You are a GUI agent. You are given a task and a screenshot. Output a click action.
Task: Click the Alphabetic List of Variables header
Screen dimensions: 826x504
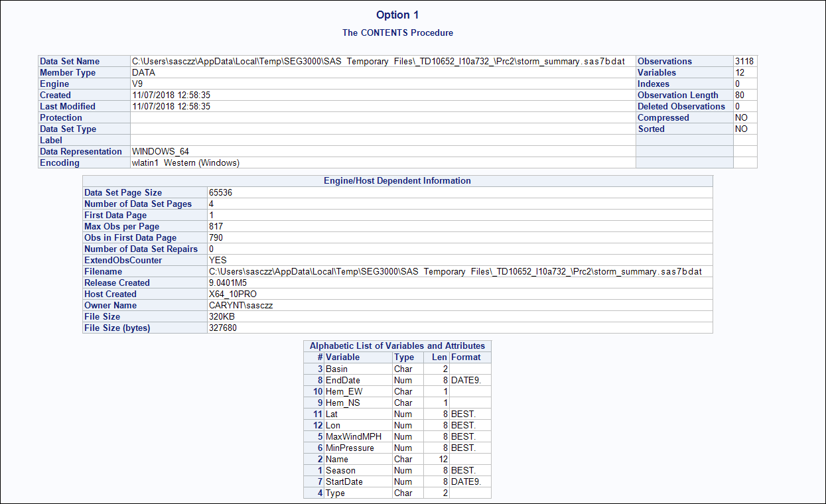397,346
